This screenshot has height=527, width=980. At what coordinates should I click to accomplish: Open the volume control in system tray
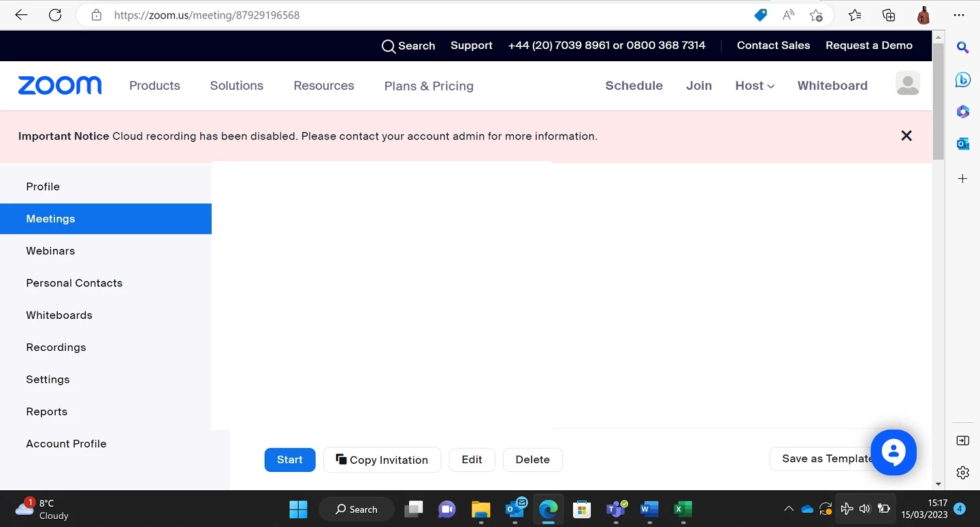(x=864, y=509)
